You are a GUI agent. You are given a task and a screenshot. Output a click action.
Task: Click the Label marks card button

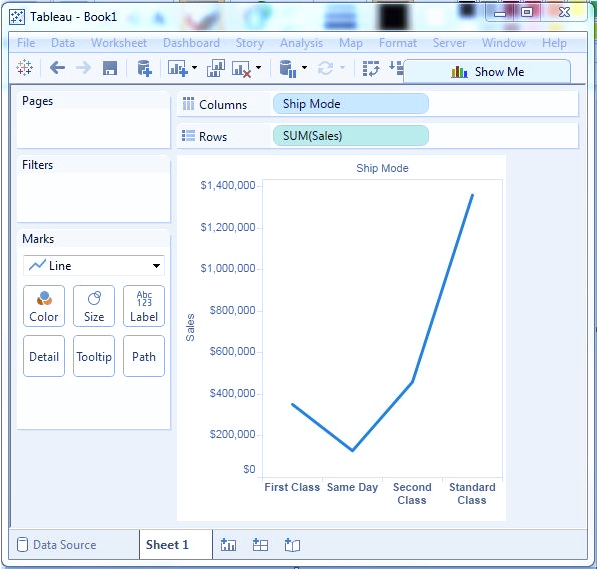click(x=144, y=306)
